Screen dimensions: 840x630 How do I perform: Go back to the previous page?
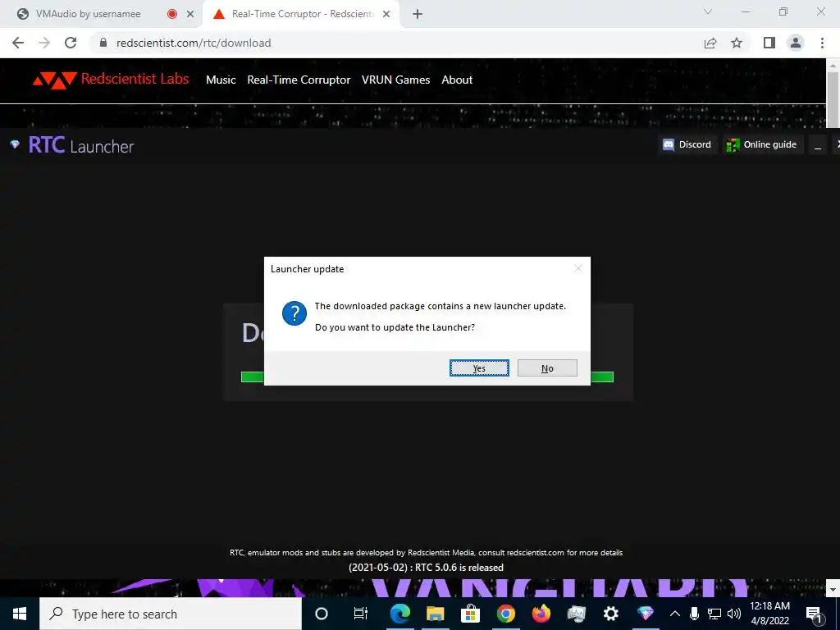18,43
